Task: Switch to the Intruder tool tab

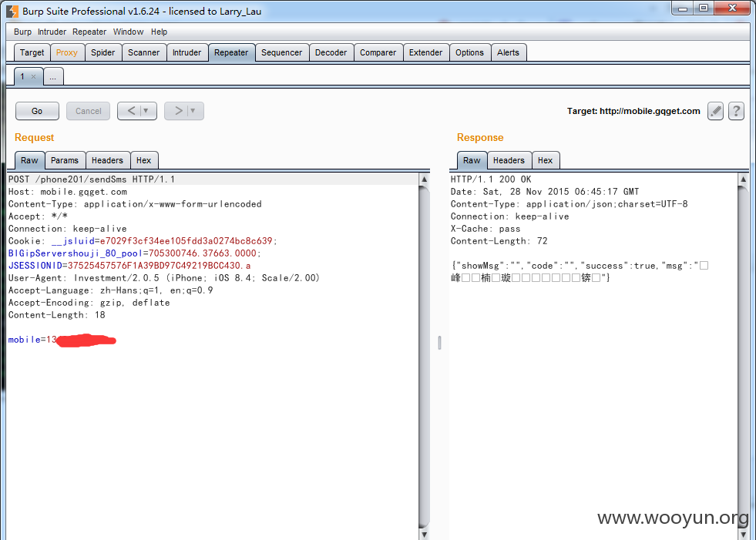Action: (186, 52)
